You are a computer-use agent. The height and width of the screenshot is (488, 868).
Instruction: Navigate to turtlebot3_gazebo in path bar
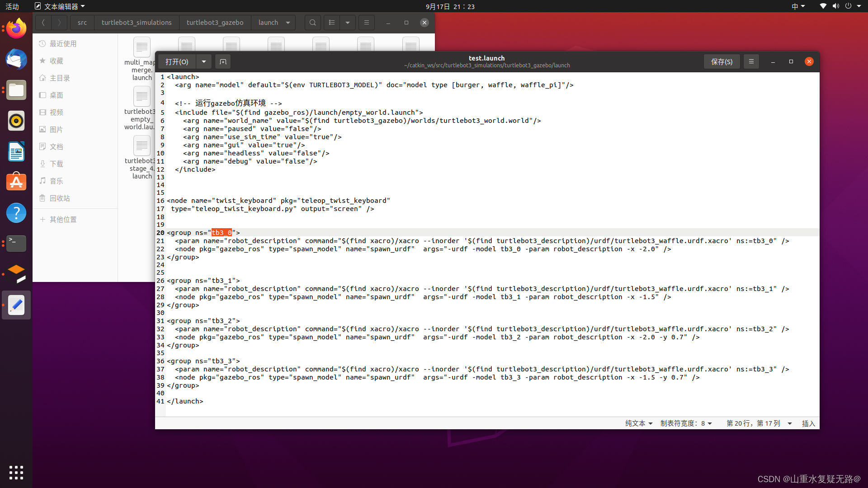[x=215, y=23]
